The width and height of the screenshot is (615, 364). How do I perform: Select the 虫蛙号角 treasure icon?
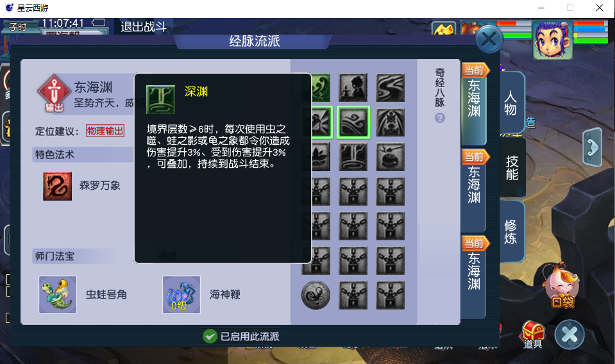(58, 295)
